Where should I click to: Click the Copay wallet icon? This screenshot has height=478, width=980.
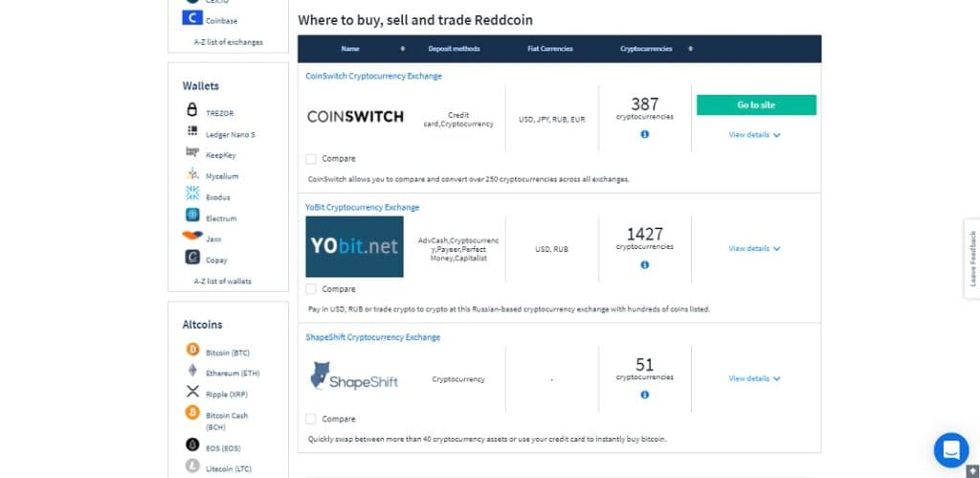192,257
